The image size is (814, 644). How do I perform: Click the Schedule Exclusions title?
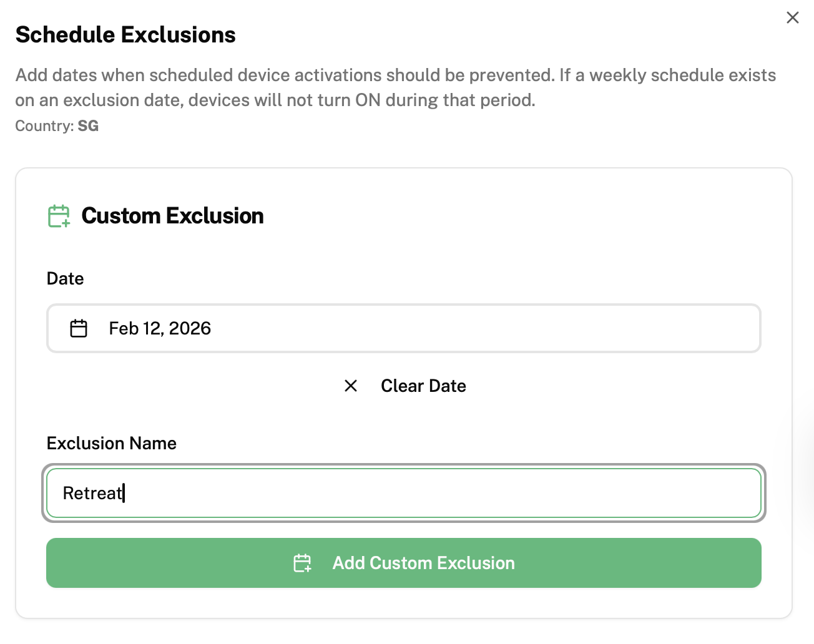click(125, 35)
